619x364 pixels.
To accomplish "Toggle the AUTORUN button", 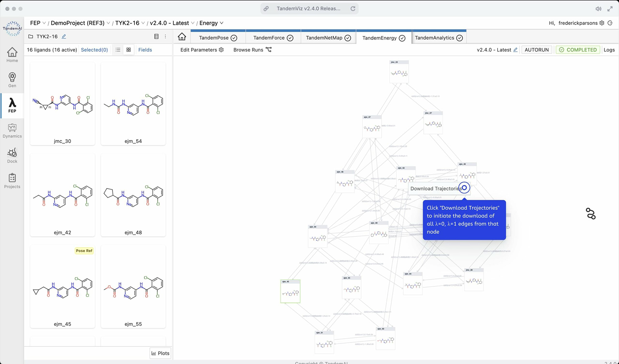I will click(x=537, y=50).
